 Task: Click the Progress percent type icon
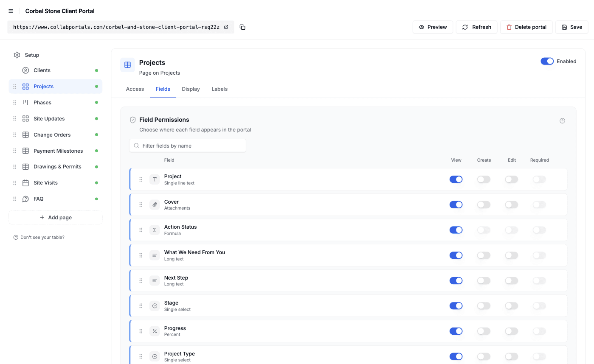[155, 331]
